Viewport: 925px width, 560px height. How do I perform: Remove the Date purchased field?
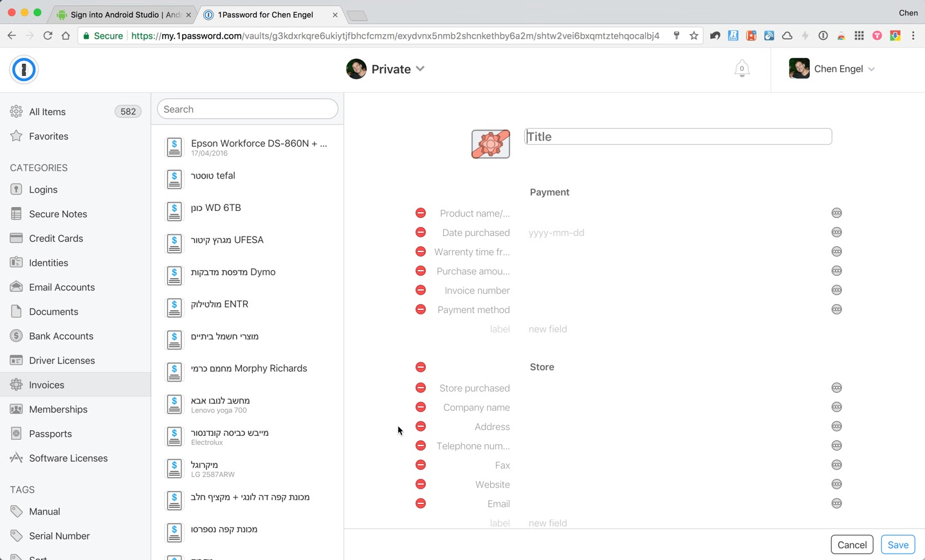pyautogui.click(x=421, y=232)
